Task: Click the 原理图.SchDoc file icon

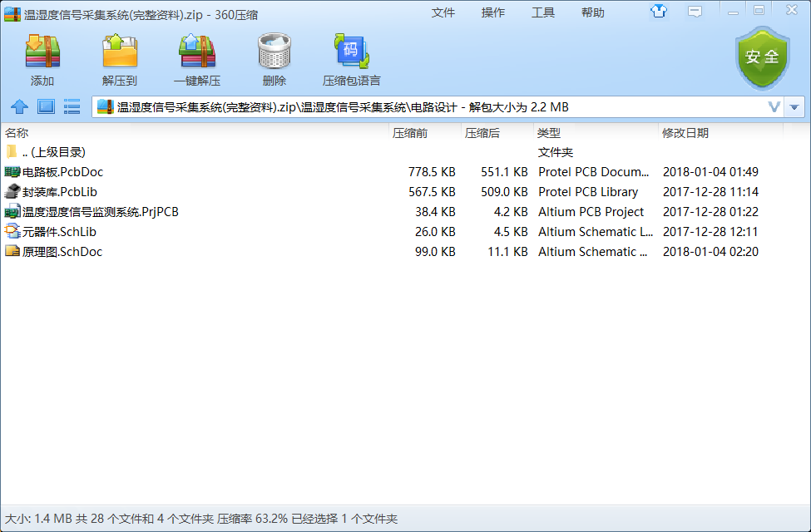Action: 12,251
